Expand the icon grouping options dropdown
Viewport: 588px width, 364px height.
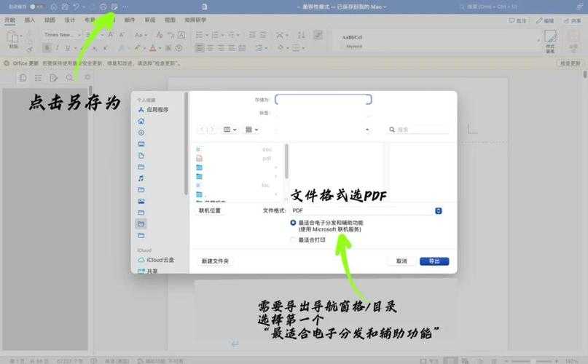click(x=252, y=130)
